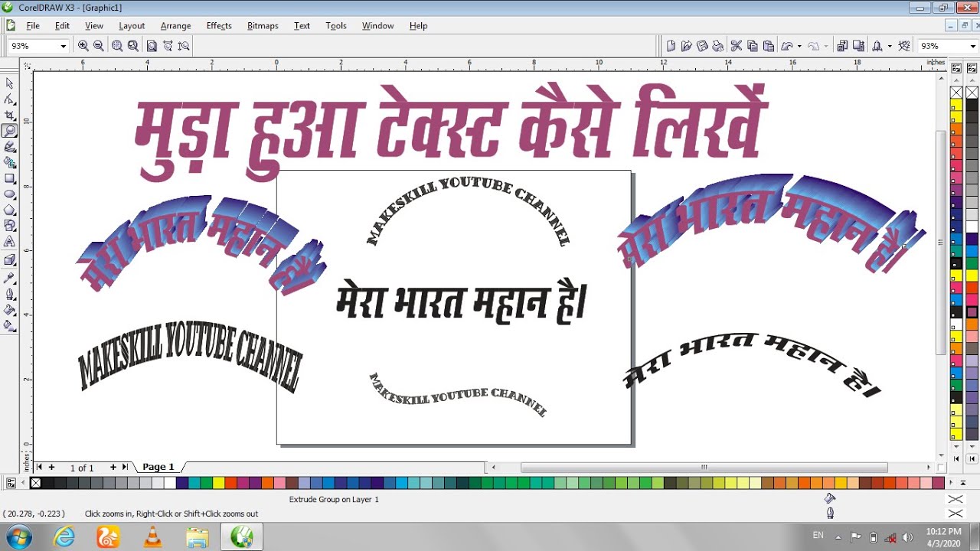Open the Arrange menu
The height and width of the screenshot is (551, 980).
point(175,25)
